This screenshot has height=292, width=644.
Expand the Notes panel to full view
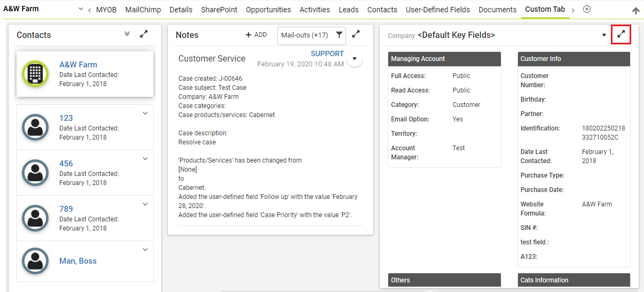pos(356,34)
